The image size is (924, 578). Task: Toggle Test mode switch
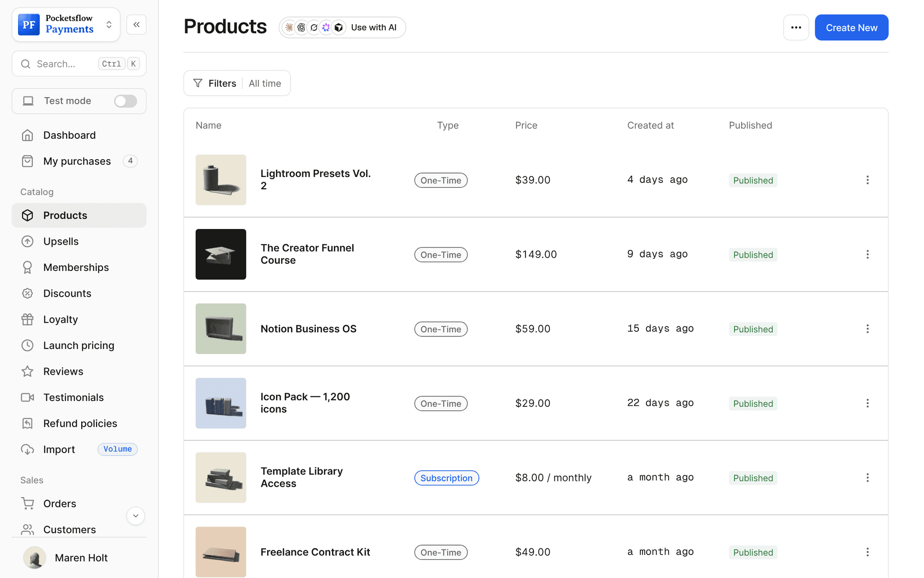click(x=125, y=101)
